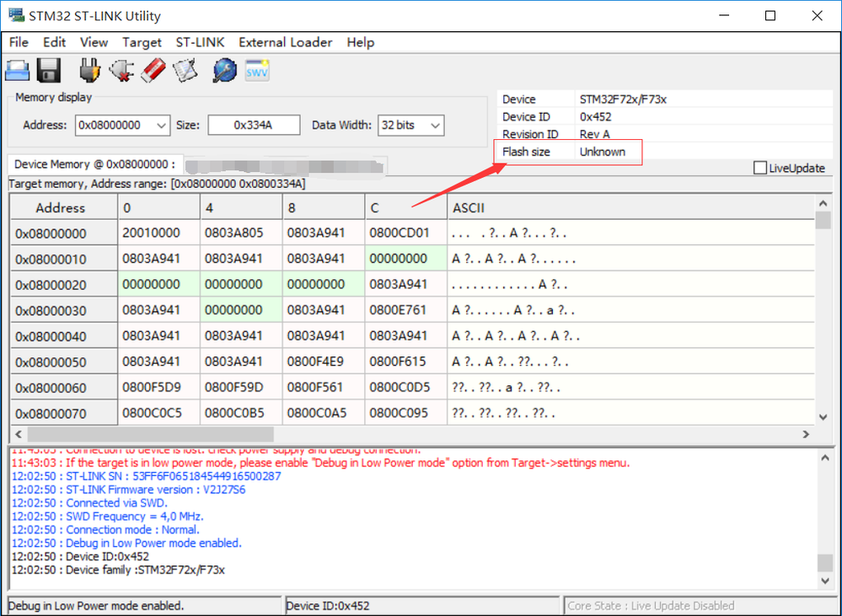Select memory cell 0800F561

(324, 388)
